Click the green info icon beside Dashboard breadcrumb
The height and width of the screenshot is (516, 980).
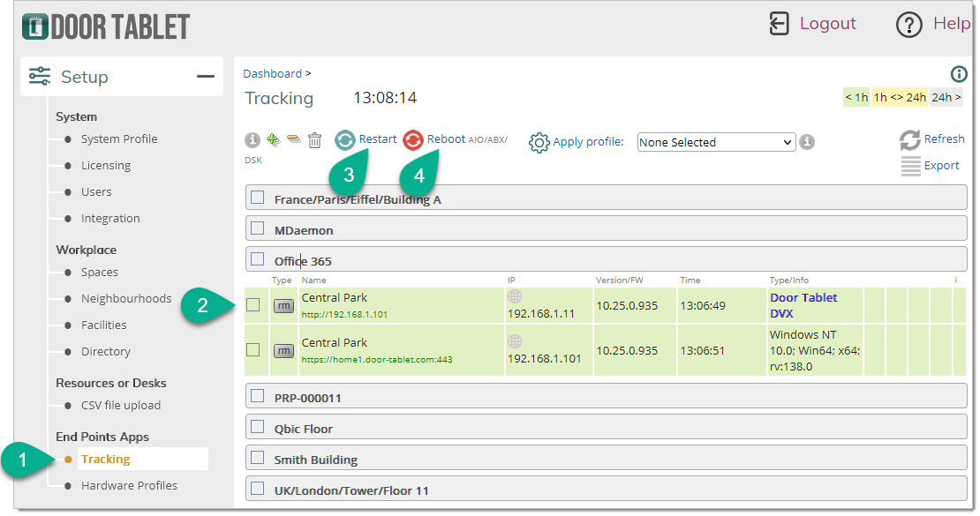[x=959, y=74]
